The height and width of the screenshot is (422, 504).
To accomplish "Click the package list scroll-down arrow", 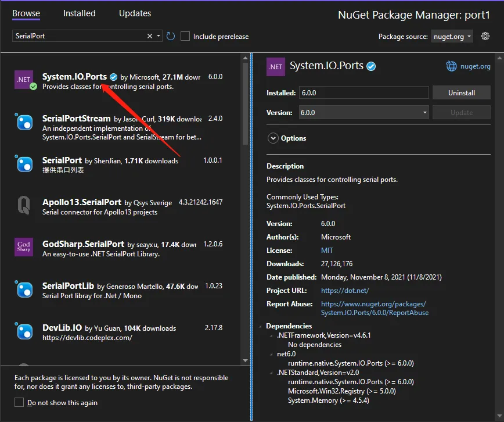I will click(x=245, y=361).
